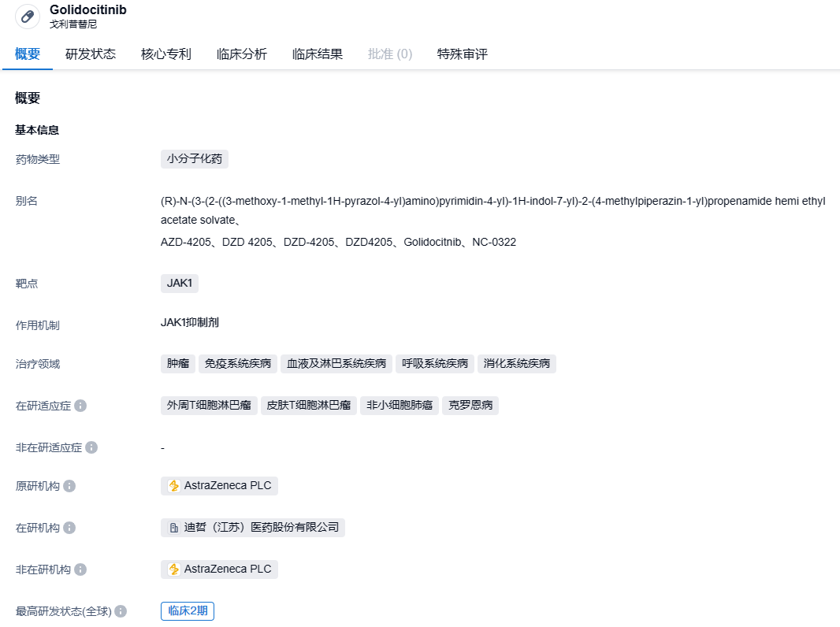
Task: Open the 临床结果 tab
Action: 318,54
